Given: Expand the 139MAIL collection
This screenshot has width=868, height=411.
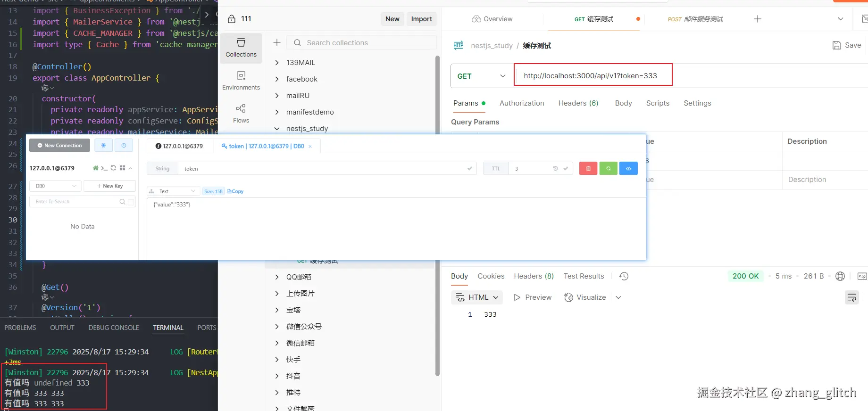Looking at the screenshot, I should pyautogui.click(x=277, y=63).
